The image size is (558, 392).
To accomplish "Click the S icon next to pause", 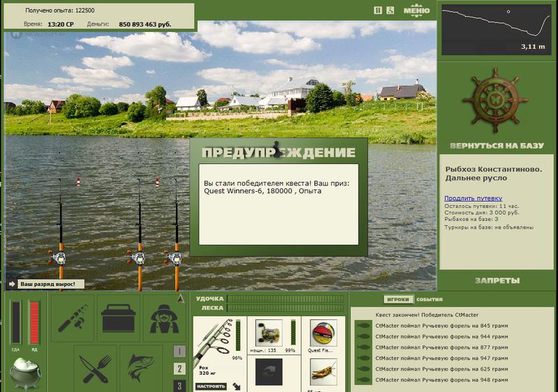I will (390, 10).
